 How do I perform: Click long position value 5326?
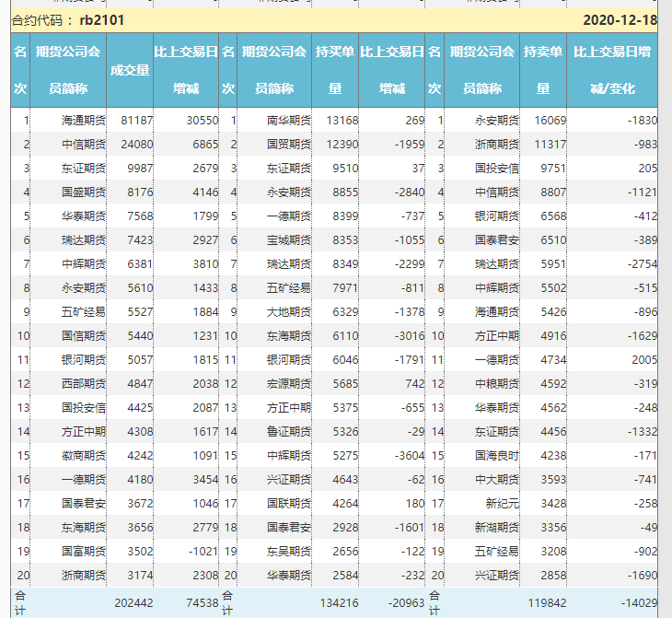tap(345, 432)
